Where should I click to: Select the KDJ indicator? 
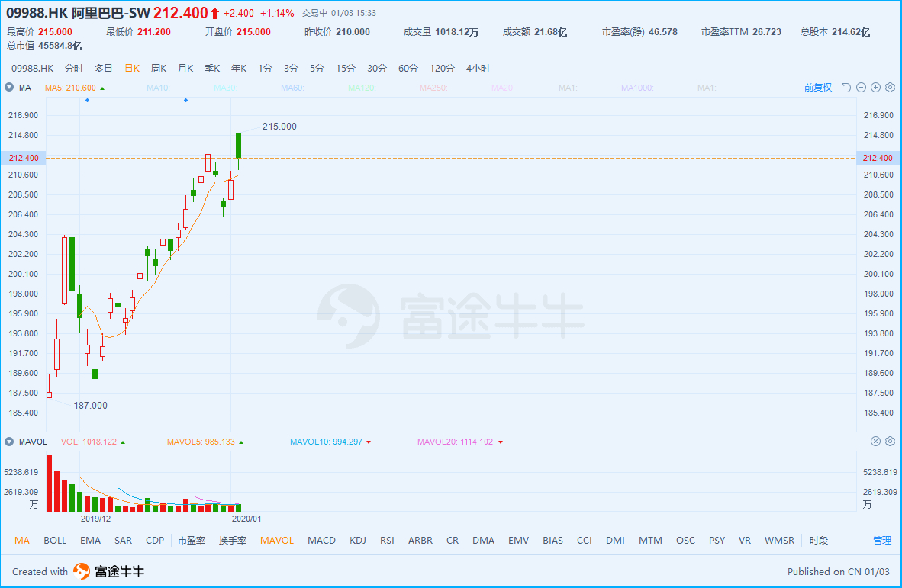[x=358, y=540]
